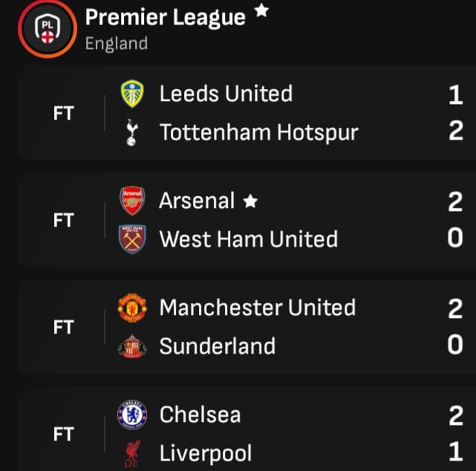Click the West Ham United crest
This screenshot has height=471, width=476.
(132, 239)
